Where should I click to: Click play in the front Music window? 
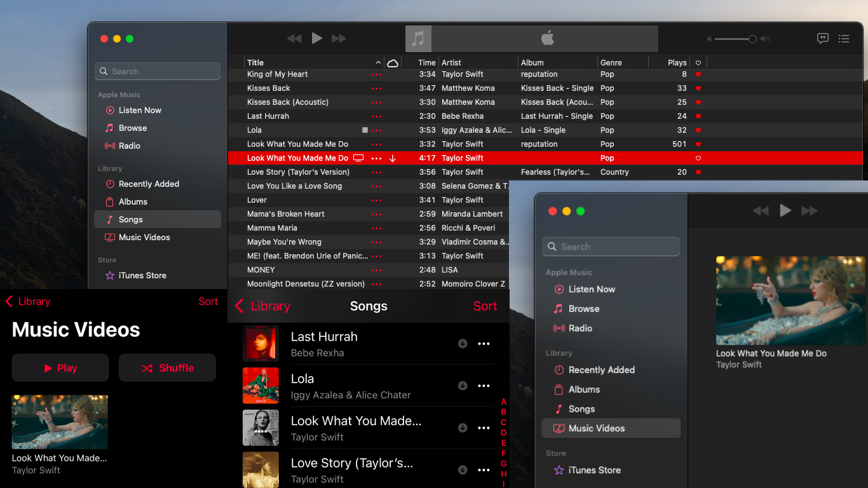pos(785,210)
